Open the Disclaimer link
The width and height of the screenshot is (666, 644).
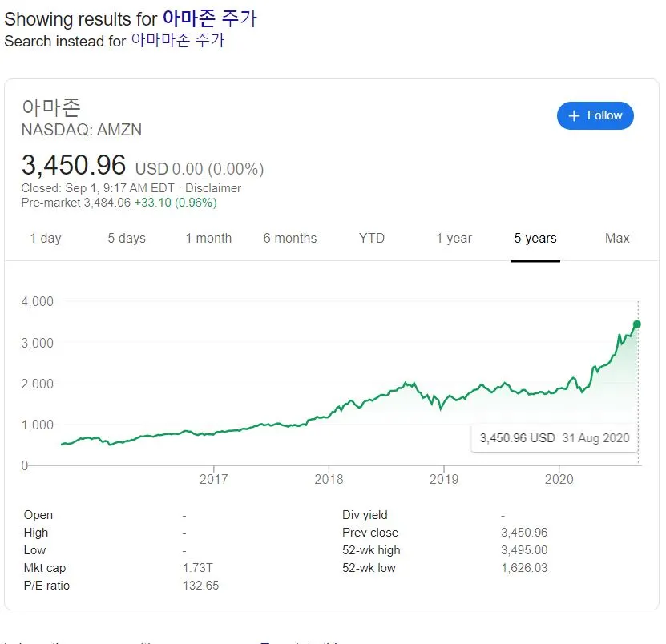point(215,188)
